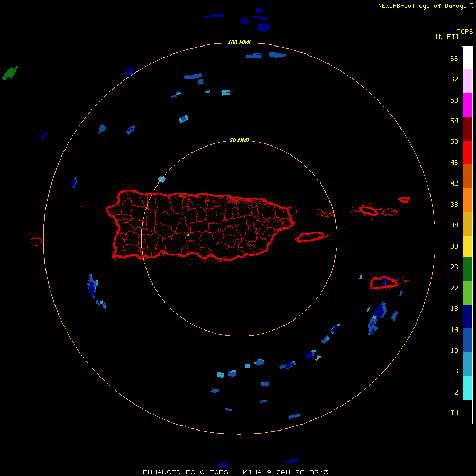Click the 14 legend value

tap(454, 329)
